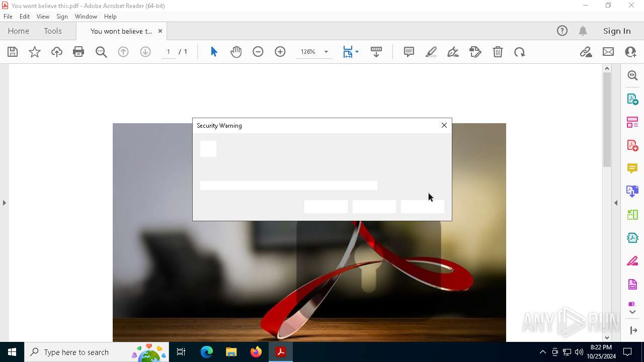Close the You wont believe t... document tab
The image size is (644, 362).
click(160, 31)
